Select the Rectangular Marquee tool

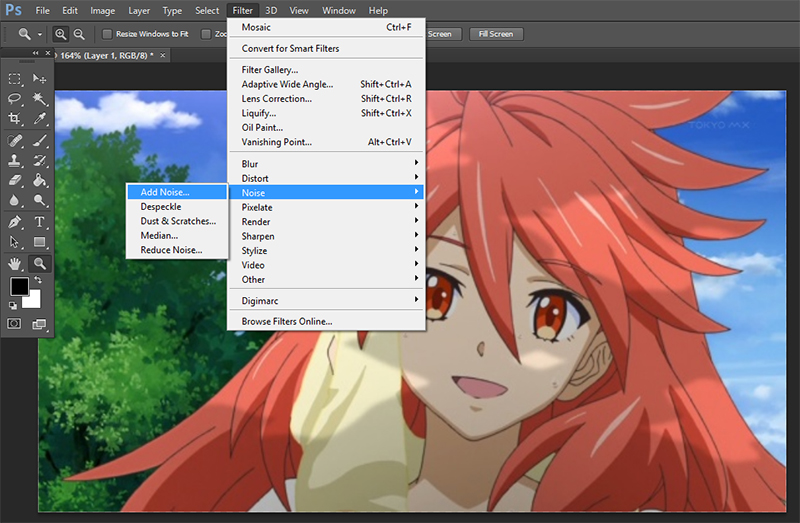click(15, 79)
